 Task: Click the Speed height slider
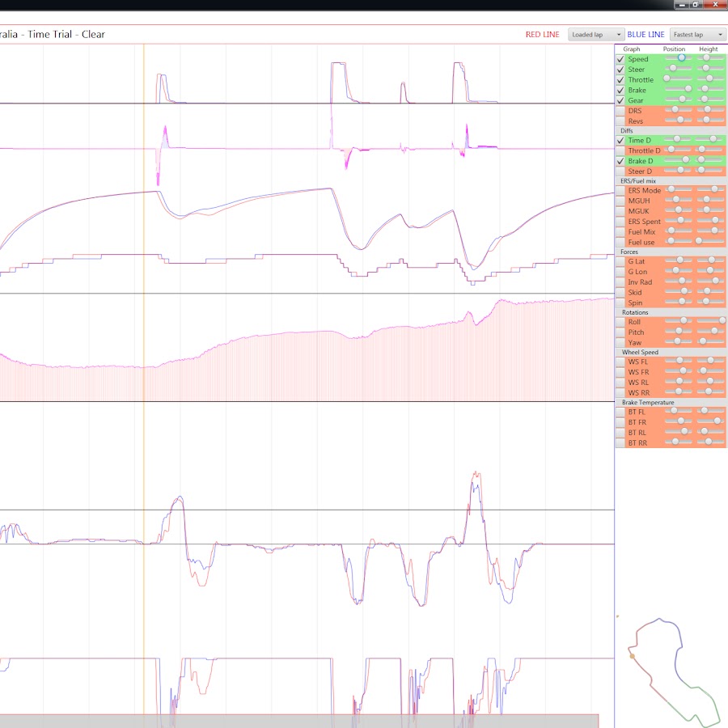(711, 58)
